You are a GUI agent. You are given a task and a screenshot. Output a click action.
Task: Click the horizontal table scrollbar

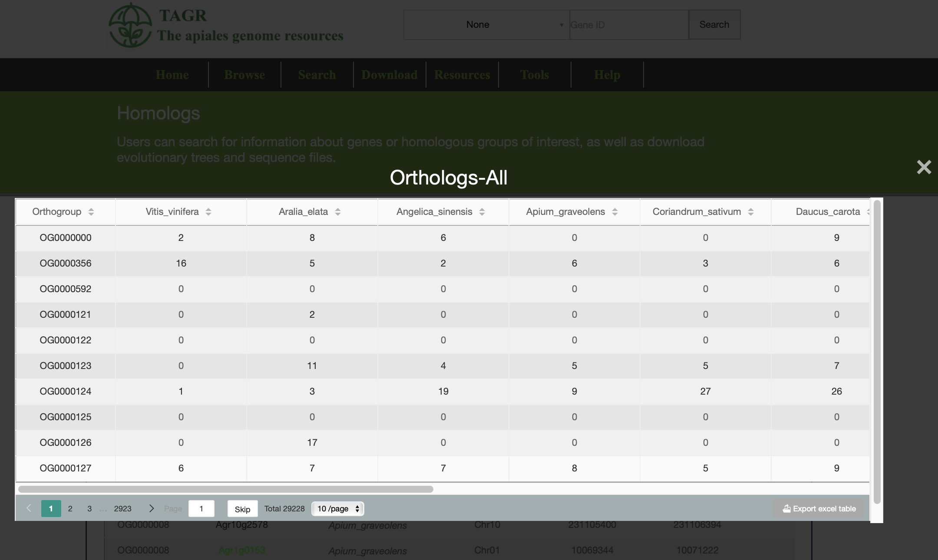(x=226, y=489)
